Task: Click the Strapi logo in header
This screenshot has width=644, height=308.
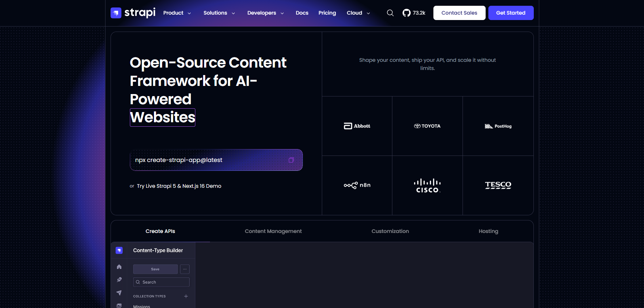Action: coord(133,13)
